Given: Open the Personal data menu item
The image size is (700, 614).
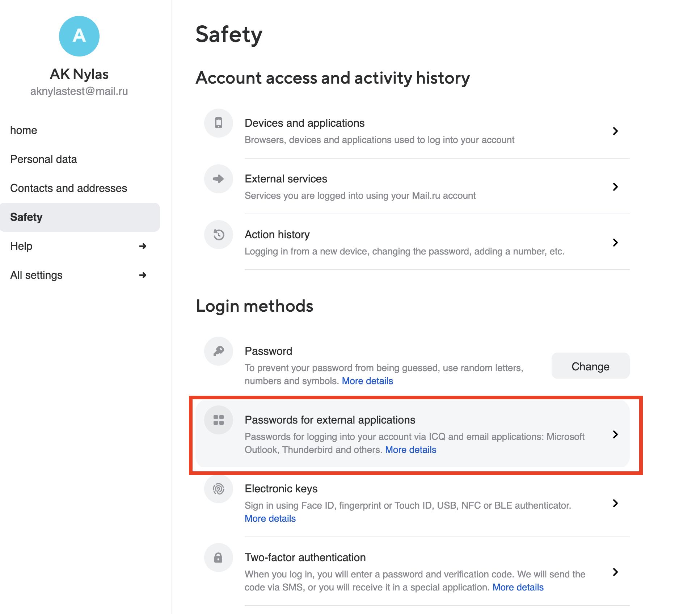Looking at the screenshot, I should coord(43,159).
